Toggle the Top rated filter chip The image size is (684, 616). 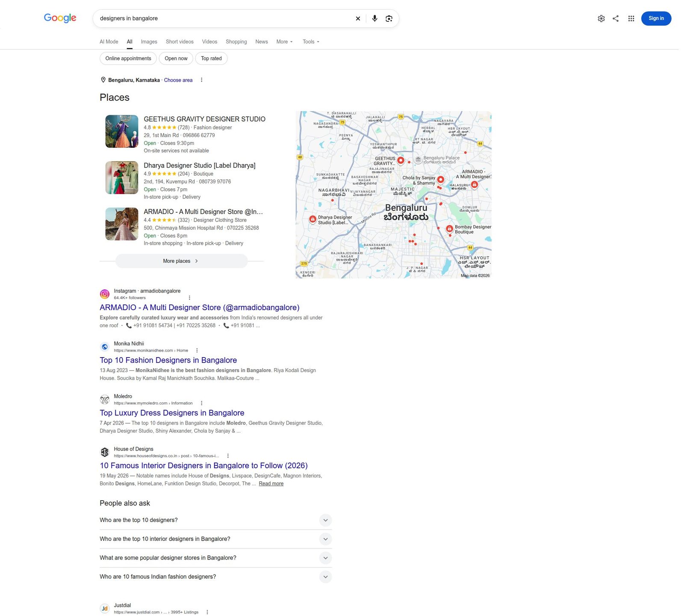coord(211,59)
